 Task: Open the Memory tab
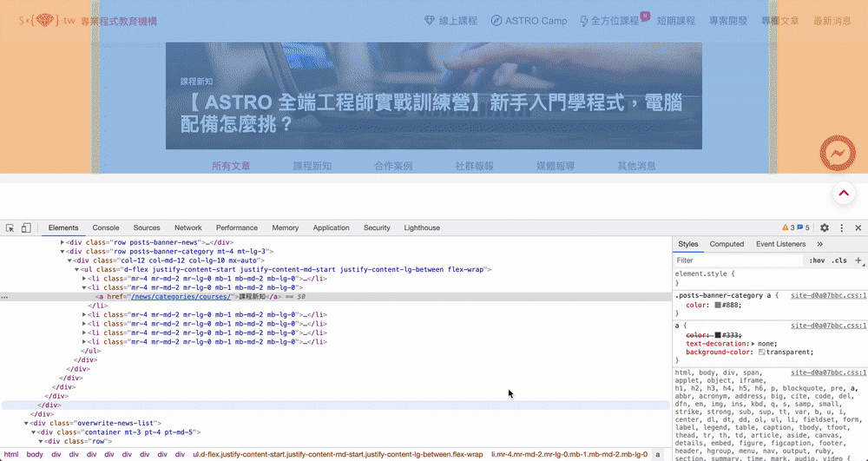[x=285, y=228]
